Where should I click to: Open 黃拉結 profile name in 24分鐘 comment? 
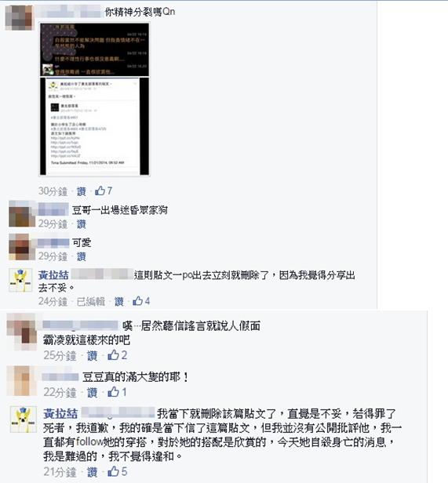point(53,274)
